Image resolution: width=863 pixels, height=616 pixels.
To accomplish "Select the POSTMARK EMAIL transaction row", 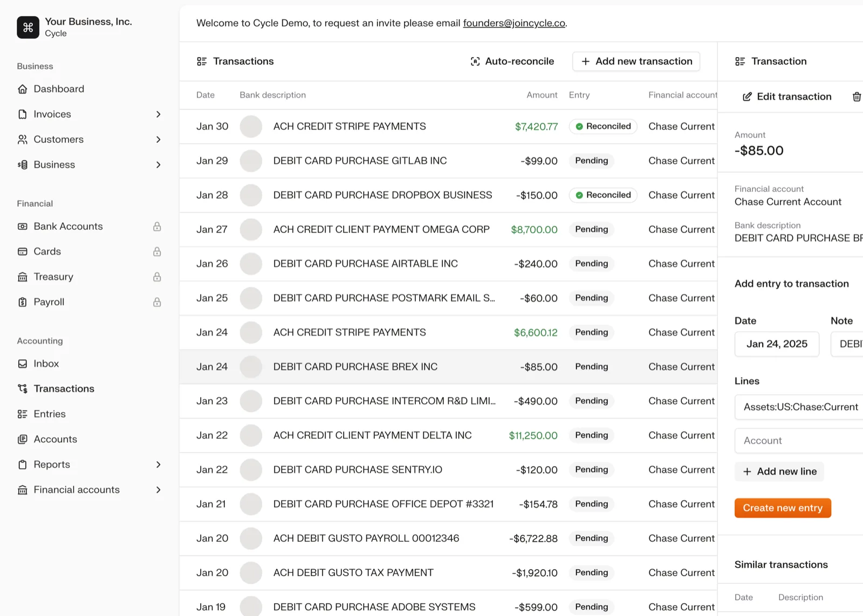I will click(448, 298).
